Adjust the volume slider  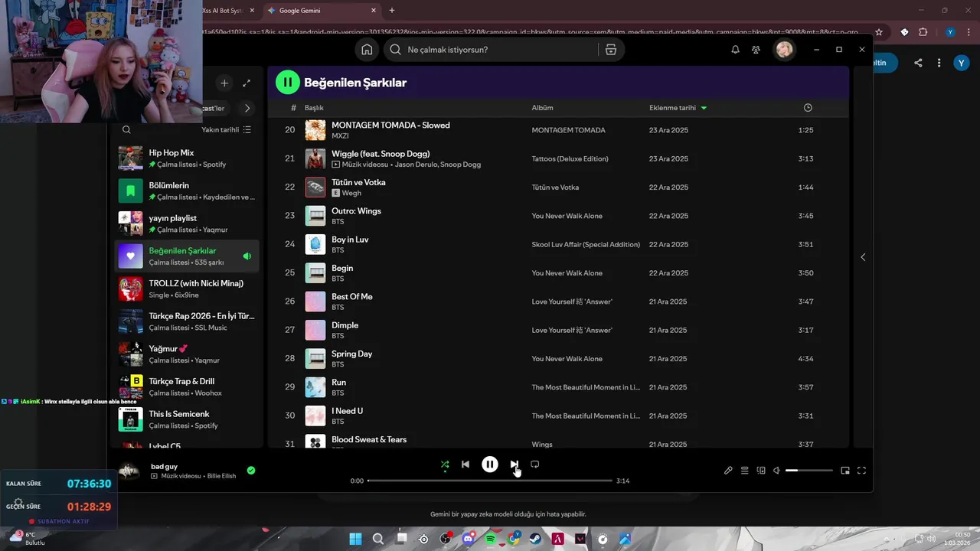point(808,471)
